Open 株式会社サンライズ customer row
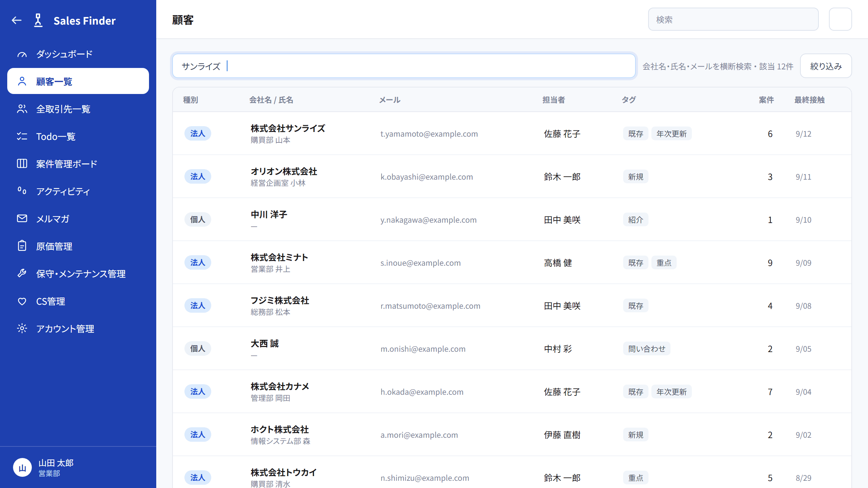Screen dimensions: 868x488 pyautogui.click(x=512, y=133)
